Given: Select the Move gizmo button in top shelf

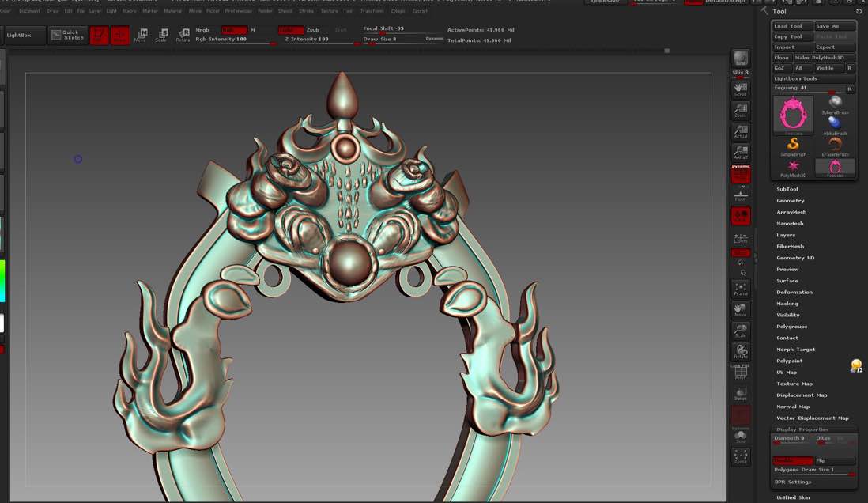Looking at the screenshot, I should [x=141, y=35].
